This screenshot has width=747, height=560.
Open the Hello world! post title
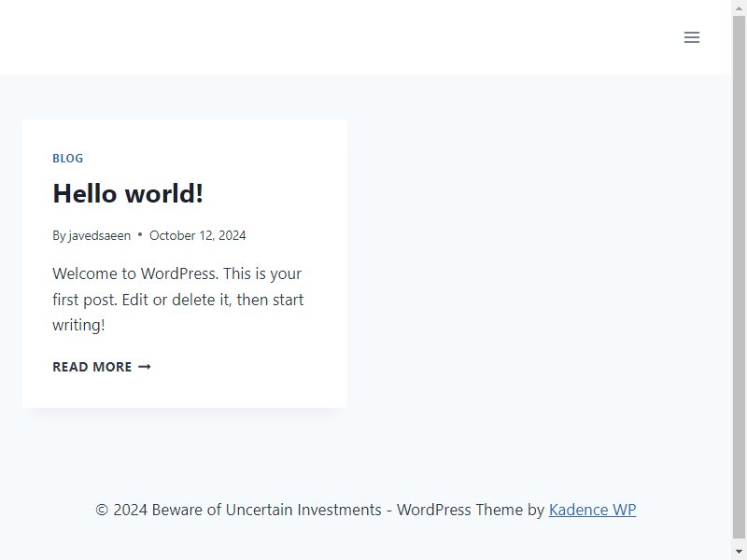[x=128, y=193]
